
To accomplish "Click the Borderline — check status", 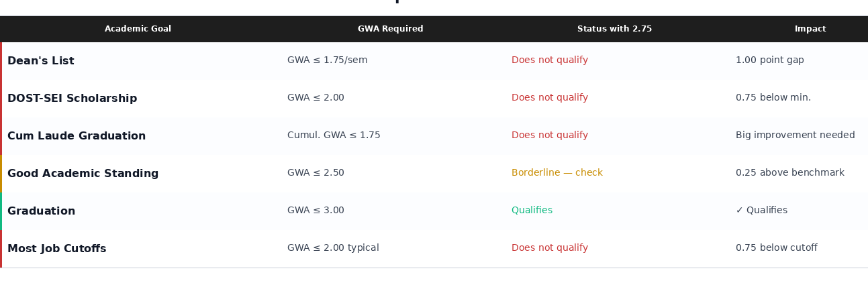I will [x=557, y=173].
